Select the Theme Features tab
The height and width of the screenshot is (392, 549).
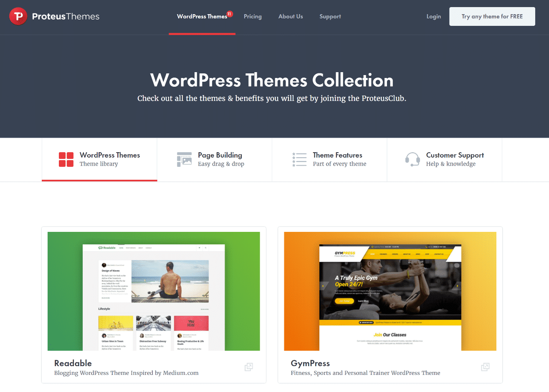coord(329,159)
